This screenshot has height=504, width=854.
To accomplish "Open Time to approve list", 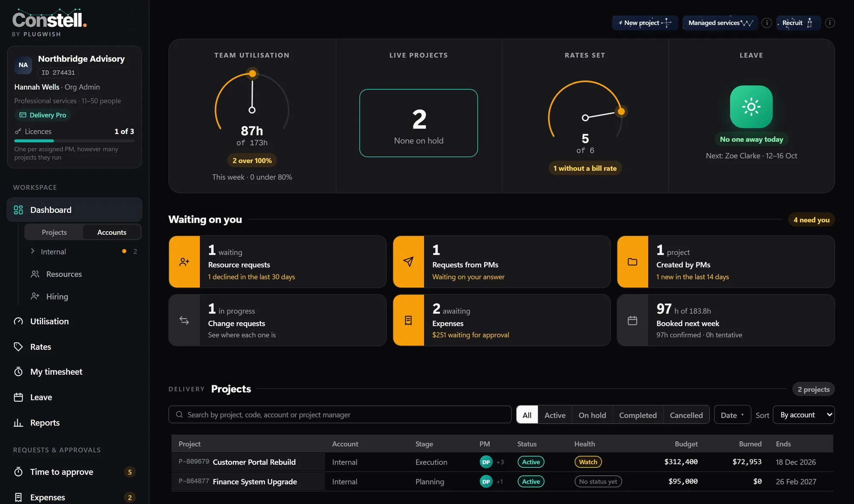I will (74, 472).
